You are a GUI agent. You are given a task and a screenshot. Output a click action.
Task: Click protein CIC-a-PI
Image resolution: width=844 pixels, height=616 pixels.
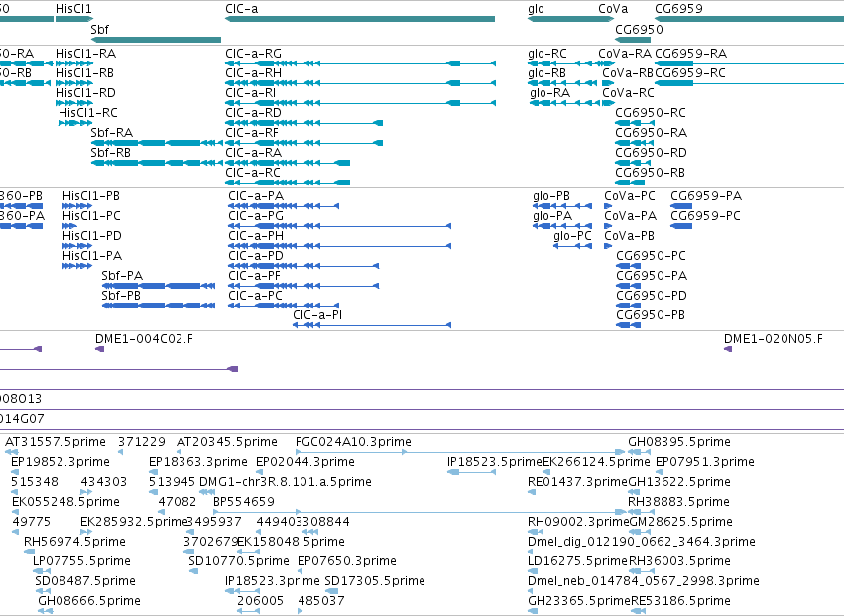(x=372, y=325)
